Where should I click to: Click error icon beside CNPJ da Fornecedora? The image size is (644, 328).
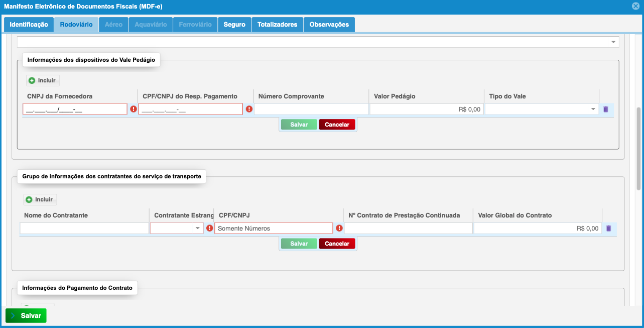pyautogui.click(x=134, y=109)
